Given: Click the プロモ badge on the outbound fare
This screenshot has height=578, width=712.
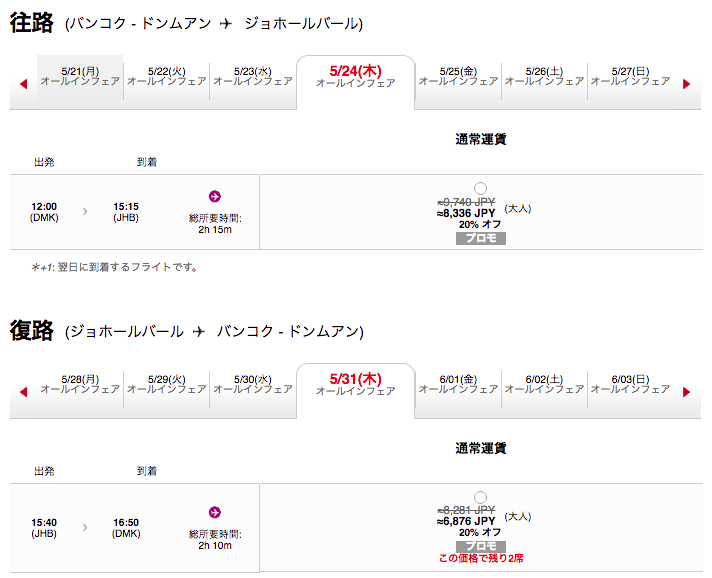Looking at the screenshot, I should click(481, 238).
